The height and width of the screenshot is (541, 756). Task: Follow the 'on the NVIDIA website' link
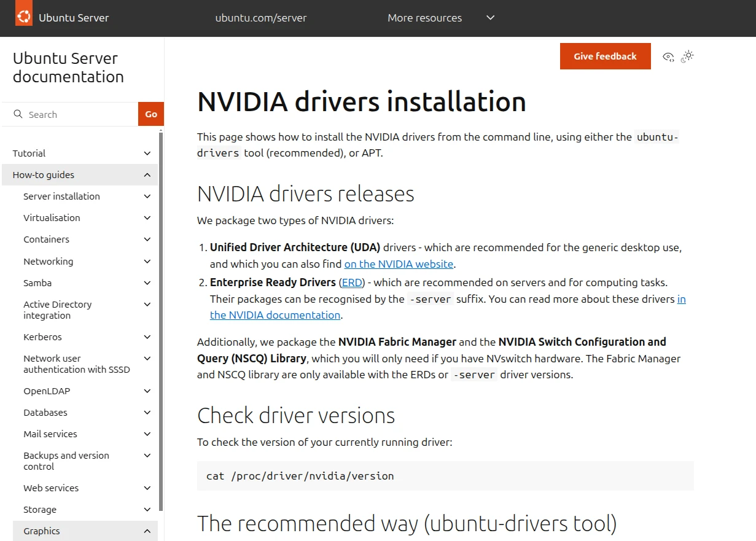click(399, 265)
